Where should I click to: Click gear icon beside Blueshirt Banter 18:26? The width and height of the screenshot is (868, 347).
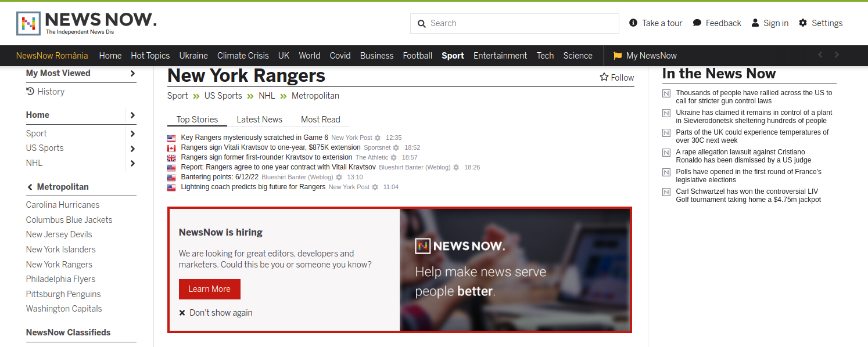(456, 168)
